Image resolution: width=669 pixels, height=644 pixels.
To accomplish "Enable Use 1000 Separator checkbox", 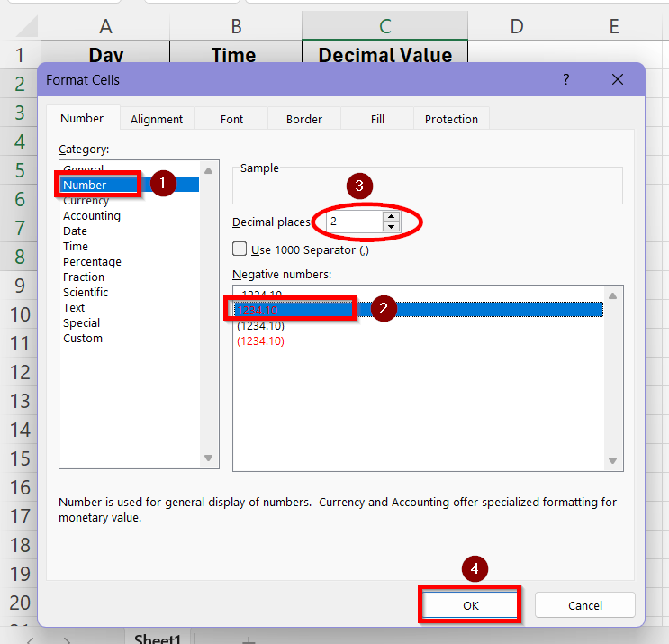I will [x=240, y=249].
